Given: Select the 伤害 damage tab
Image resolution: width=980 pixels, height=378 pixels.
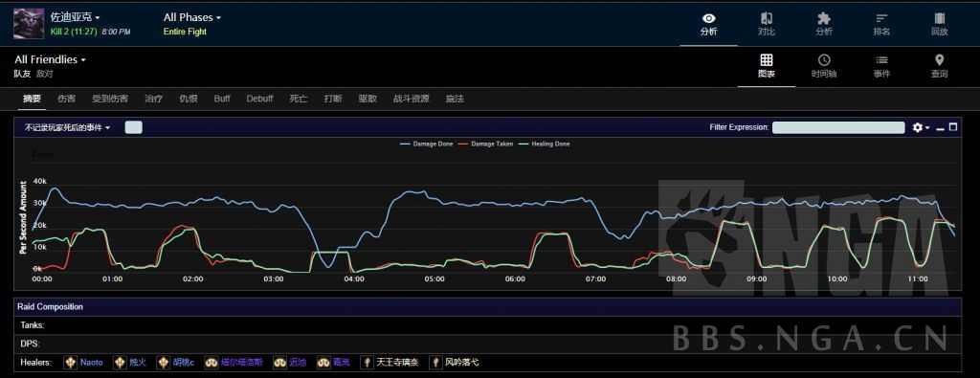Looking at the screenshot, I should 66,99.
